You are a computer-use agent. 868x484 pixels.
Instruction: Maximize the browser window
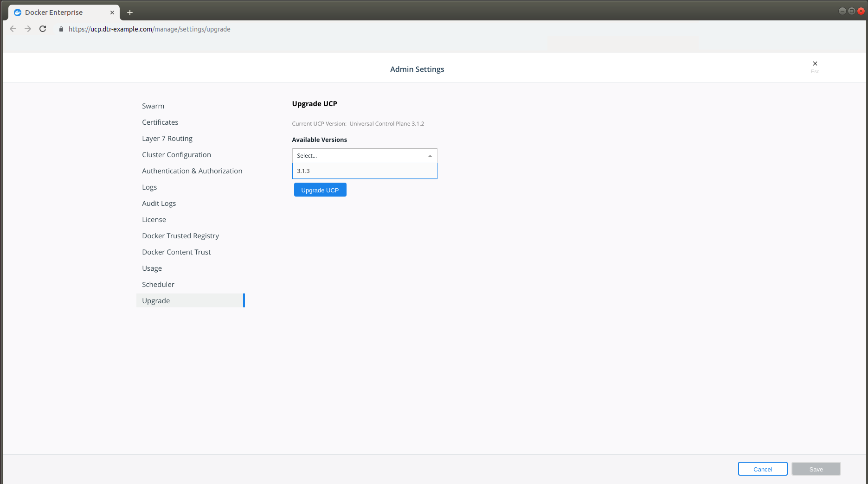tap(852, 11)
